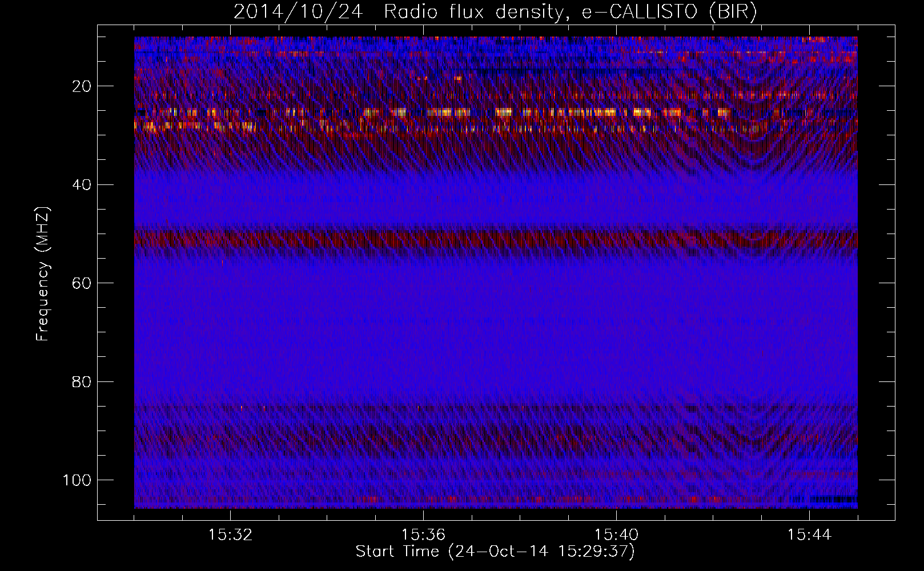924x571 pixels.
Task: Click the 15:36 time tick label
Action: coord(423,535)
